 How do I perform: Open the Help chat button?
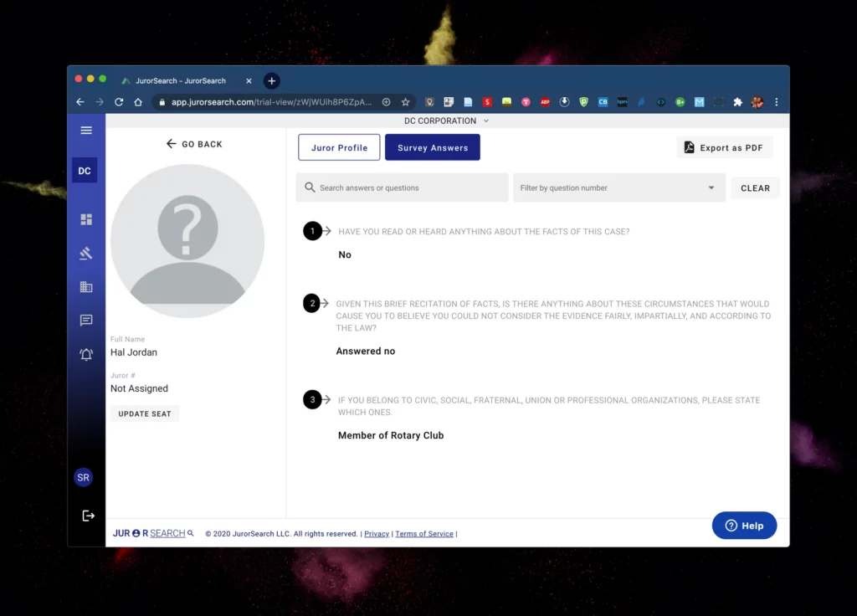point(744,526)
